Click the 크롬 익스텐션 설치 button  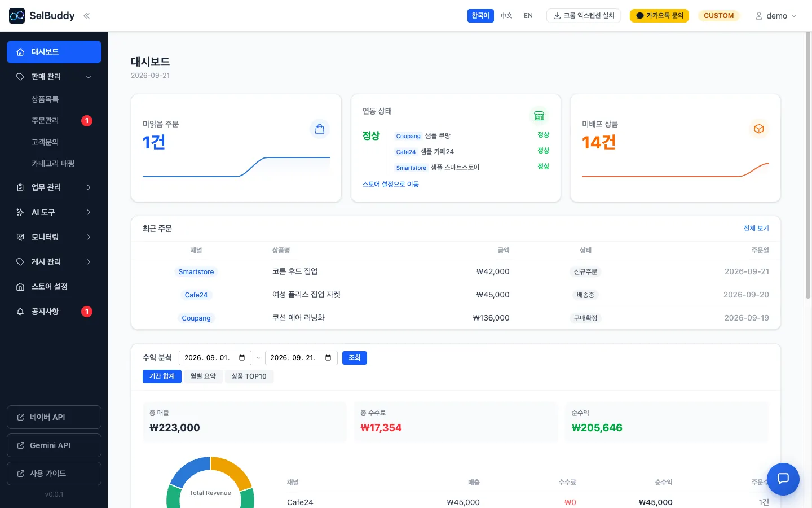click(584, 16)
